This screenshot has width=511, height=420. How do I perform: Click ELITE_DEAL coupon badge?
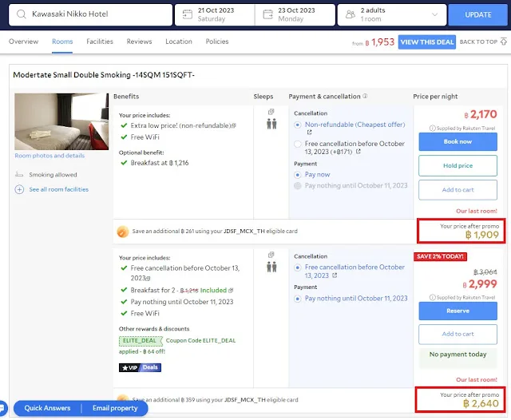pos(141,341)
